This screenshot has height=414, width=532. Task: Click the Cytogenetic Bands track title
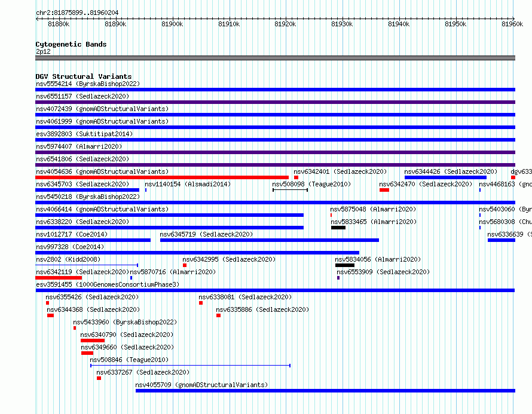(71, 44)
